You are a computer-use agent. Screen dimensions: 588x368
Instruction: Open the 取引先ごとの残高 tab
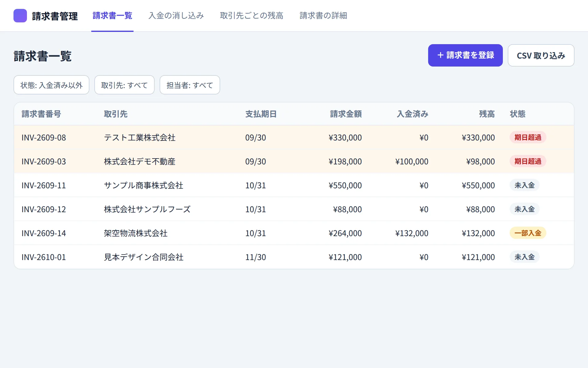point(251,16)
